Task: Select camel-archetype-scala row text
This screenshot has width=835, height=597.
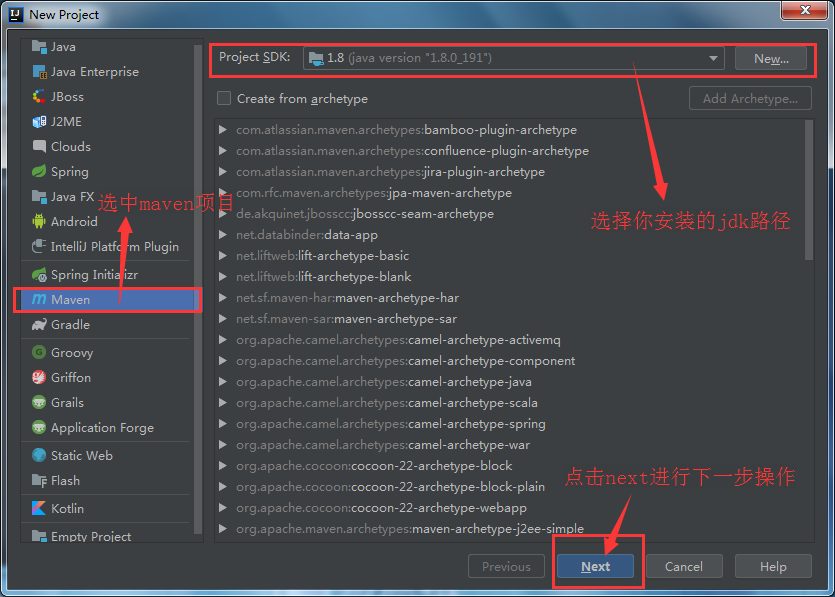Action: 387,403
